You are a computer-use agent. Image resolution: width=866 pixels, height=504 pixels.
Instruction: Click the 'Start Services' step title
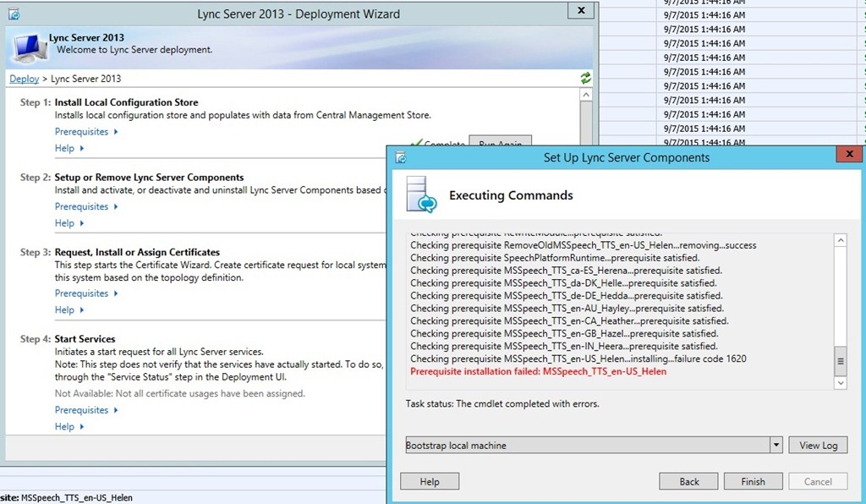(x=85, y=339)
